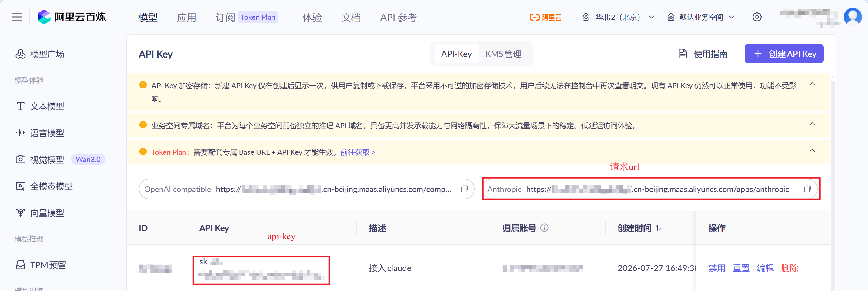This screenshot has height=291, width=868.
Task: Open the 文档 top menu
Action: pos(351,17)
